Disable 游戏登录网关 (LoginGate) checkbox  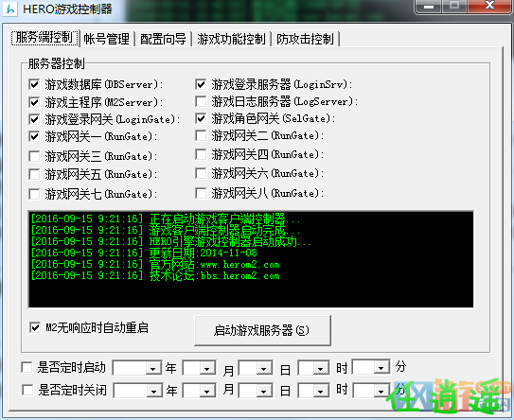tap(34, 119)
